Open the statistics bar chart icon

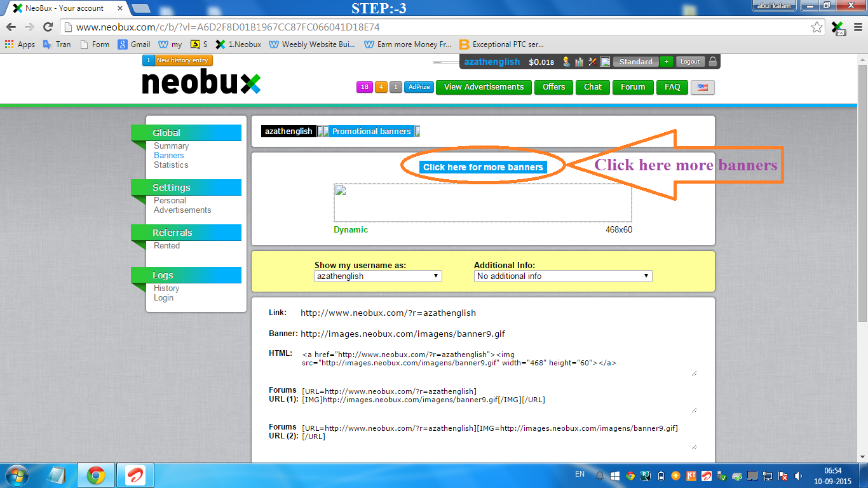[580, 62]
